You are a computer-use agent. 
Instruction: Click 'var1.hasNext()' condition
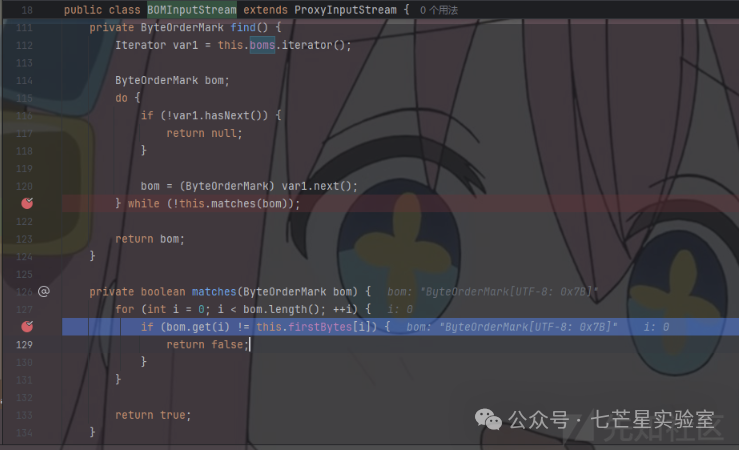coord(217,115)
